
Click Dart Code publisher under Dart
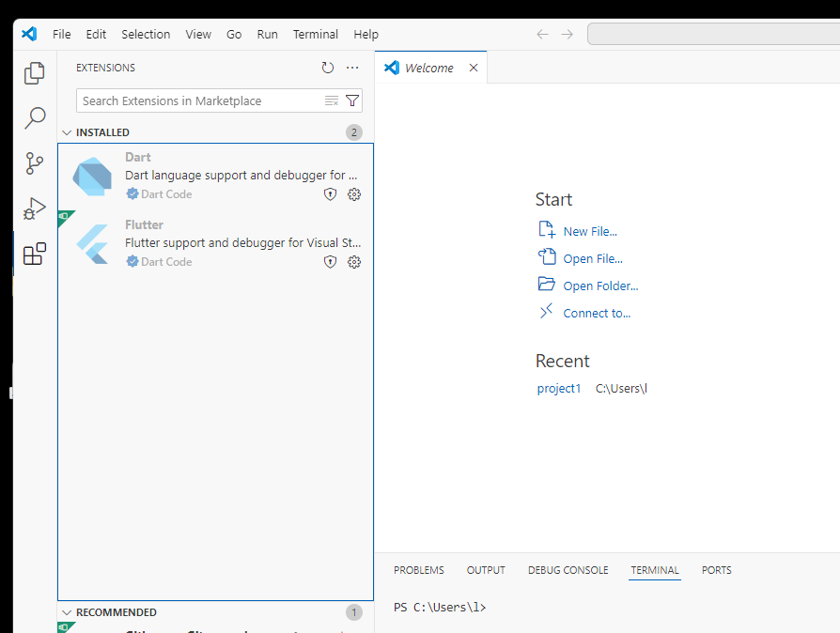point(166,193)
